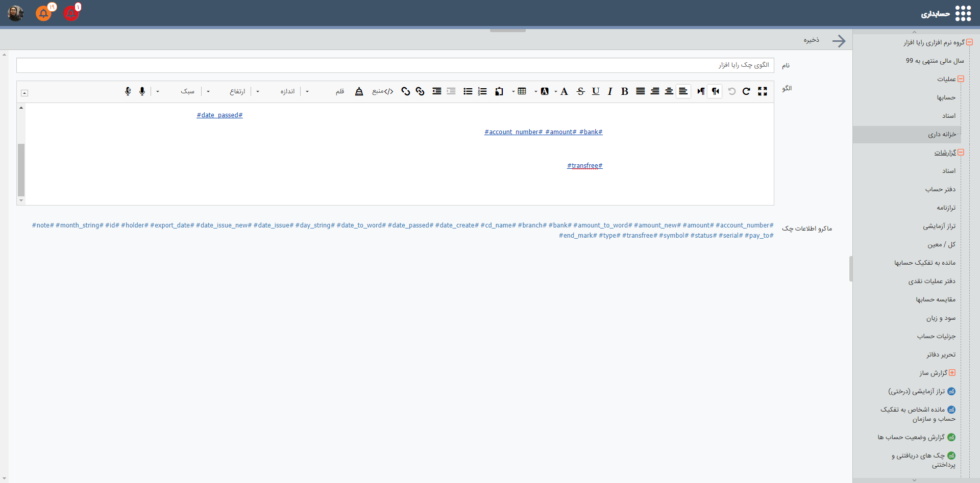Screen dimensions: 980x483
Task: Open the apps grid menu icon
Action: tap(963, 13)
